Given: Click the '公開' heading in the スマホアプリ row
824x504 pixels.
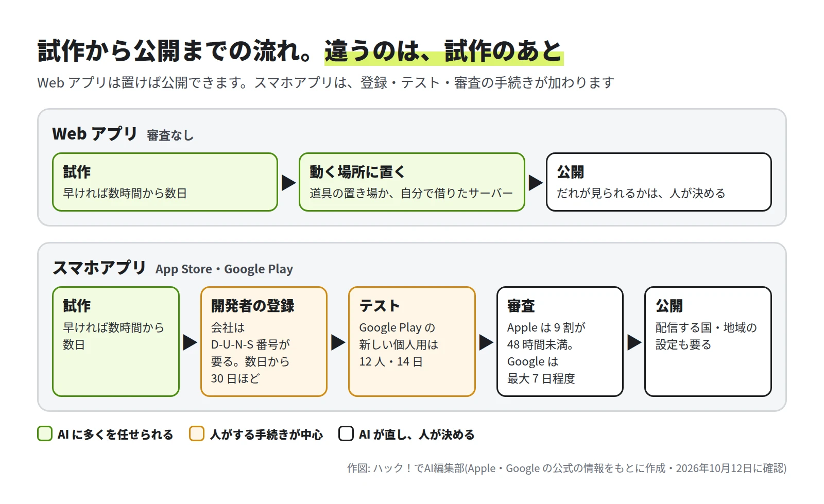Looking at the screenshot, I should point(669,306).
